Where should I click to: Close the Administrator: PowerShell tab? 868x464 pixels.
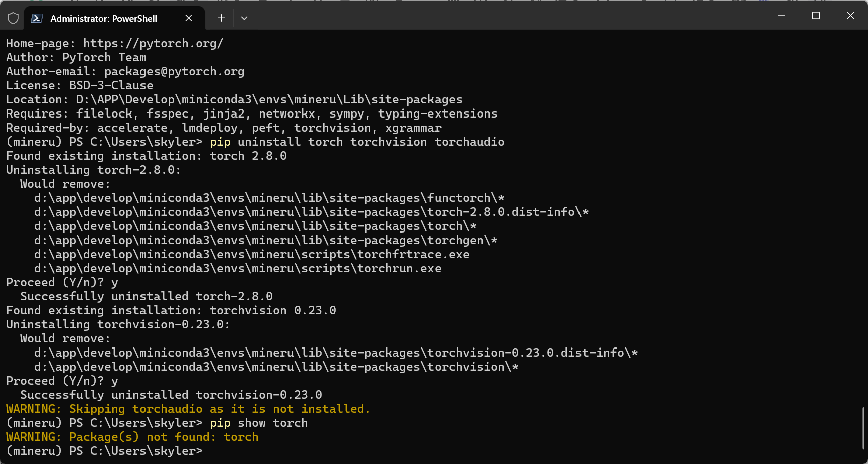click(x=189, y=18)
